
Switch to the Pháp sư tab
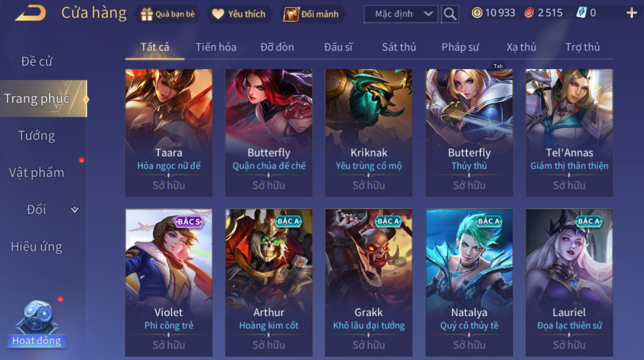coord(460,47)
